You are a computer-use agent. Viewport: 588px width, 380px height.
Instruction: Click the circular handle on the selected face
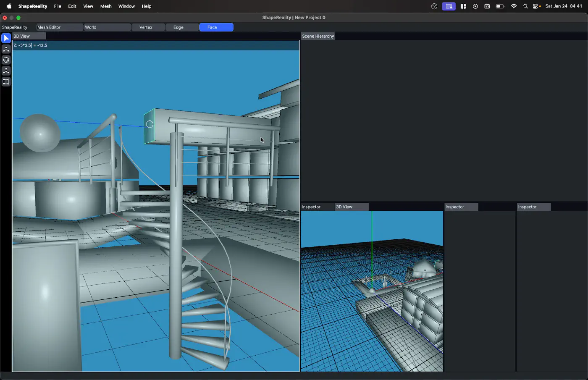pyautogui.click(x=150, y=124)
